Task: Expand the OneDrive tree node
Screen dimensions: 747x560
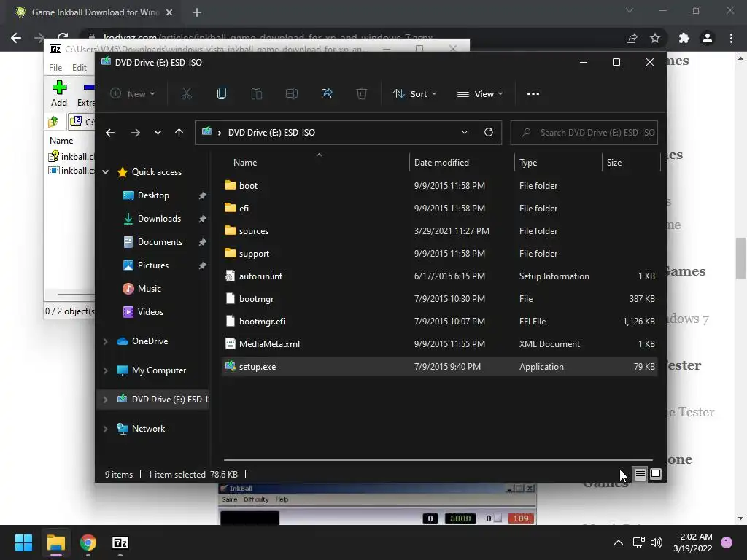Action: coord(106,341)
